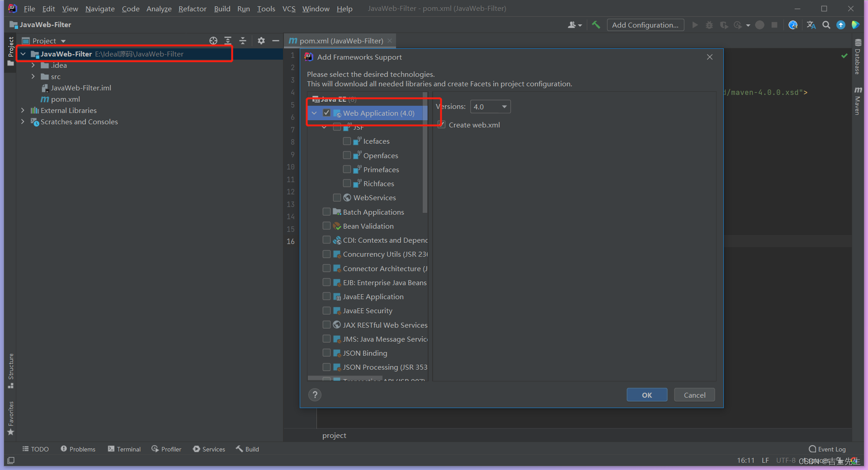The image size is (868, 470).
Task: Collapse all in Project panel
Action: coord(243,41)
